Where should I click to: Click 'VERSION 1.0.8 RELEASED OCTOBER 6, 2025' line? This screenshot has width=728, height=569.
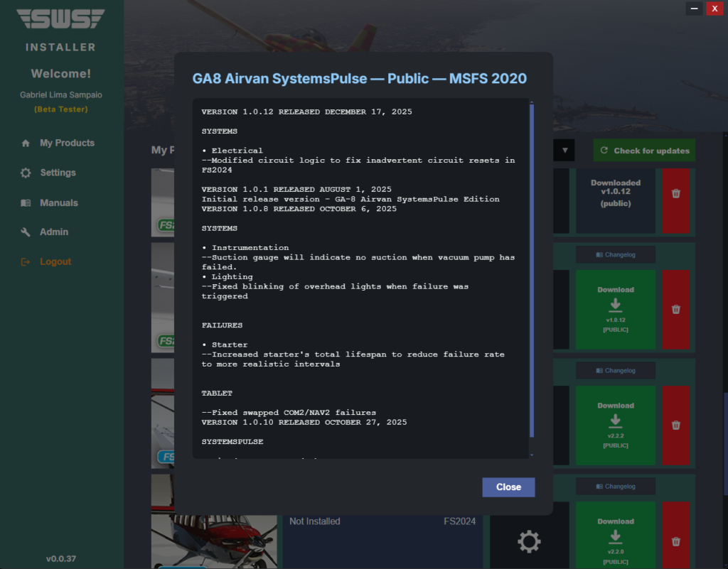[x=299, y=209]
